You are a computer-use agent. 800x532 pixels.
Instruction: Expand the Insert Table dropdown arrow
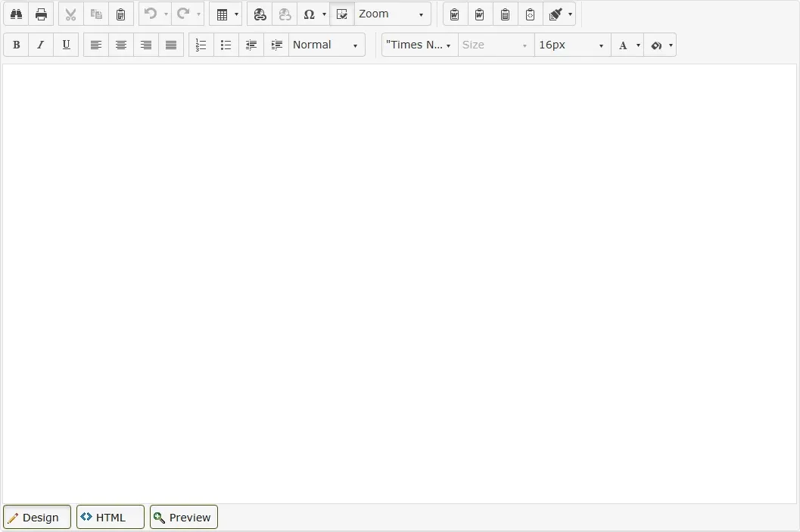click(236, 14)
